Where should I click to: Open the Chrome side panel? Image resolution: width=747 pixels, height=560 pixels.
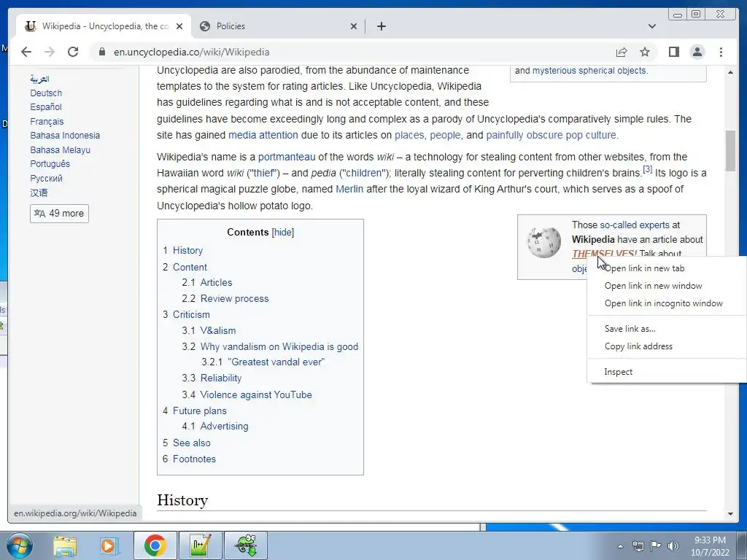[673, 52]
